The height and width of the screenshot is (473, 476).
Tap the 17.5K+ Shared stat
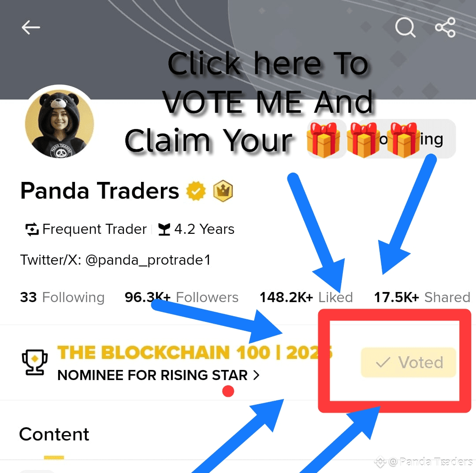point(422,297)
